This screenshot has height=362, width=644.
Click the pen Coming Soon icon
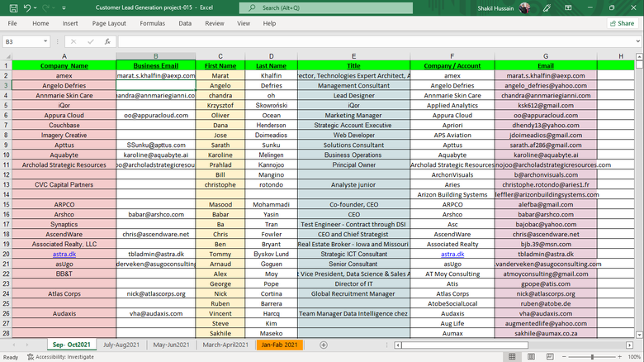[x=547, y=7]
